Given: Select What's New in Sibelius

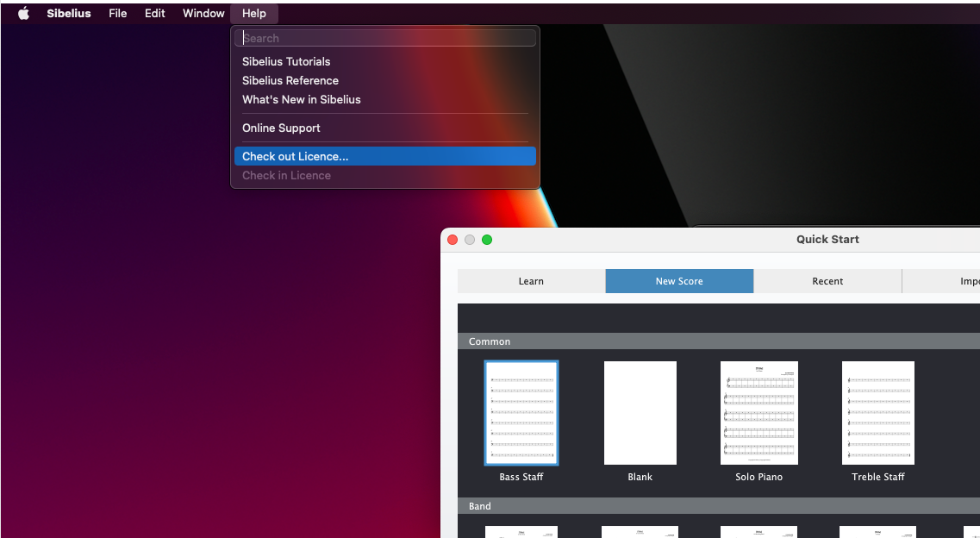Looking at the screenshot, I should point(385,99).
